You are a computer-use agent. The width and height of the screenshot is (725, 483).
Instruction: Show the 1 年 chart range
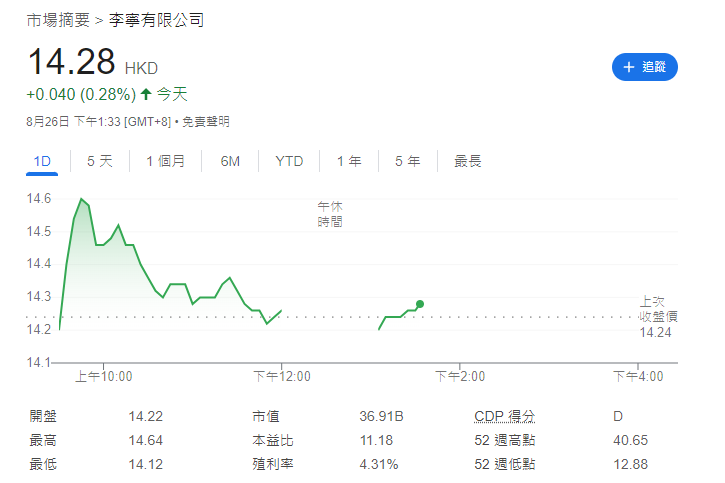pos(349,161)
